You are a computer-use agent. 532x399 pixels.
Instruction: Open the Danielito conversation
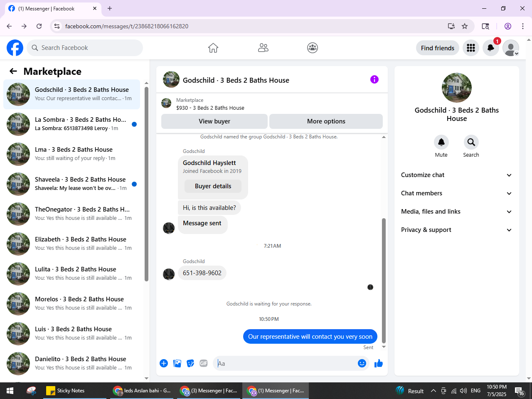click(71, 364)
